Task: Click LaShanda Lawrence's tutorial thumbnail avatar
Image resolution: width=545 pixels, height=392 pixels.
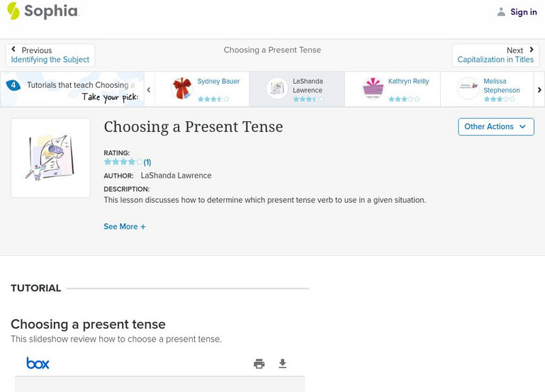Action: tap(276, 87)
